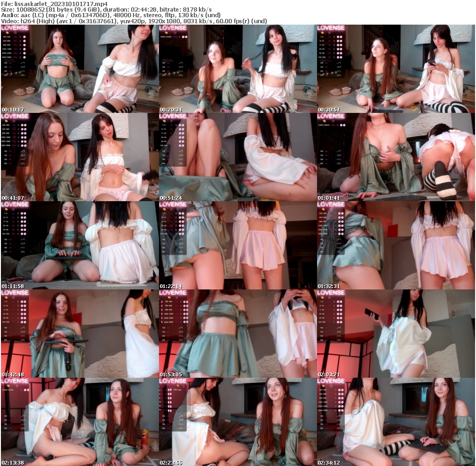
Task: Select the rising wave icon beside 100 tokens
Action: coord(23,63)
